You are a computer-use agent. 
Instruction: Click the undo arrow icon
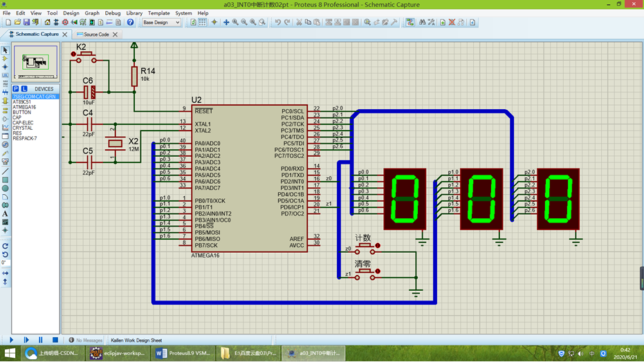277,22
